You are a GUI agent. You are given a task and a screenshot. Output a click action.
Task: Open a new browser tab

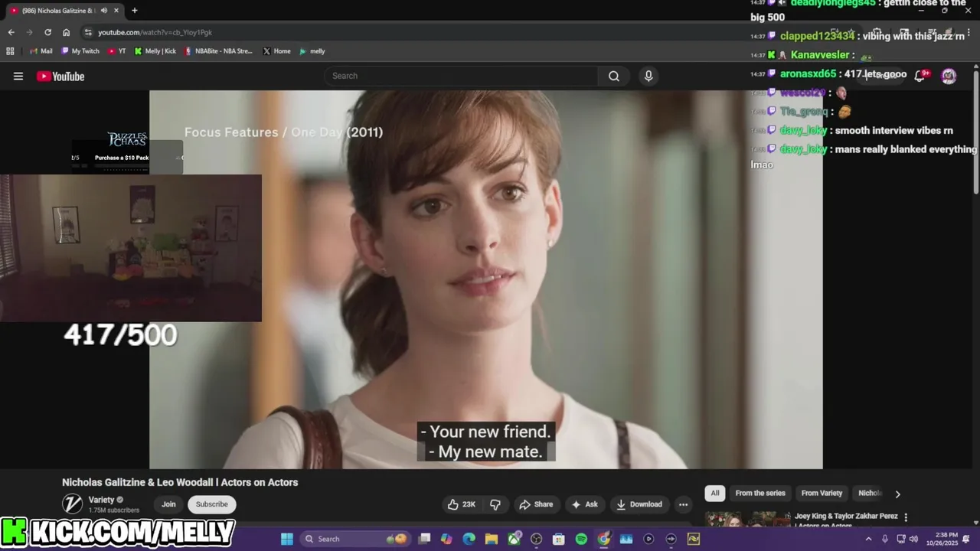coord(135,11)
